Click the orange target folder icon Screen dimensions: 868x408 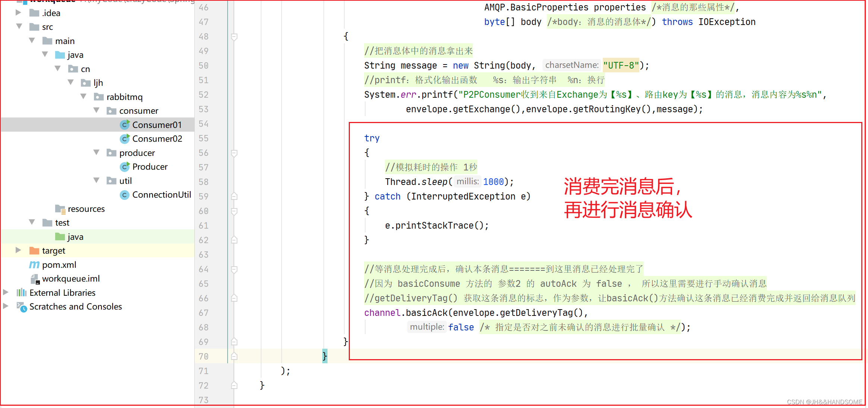click(x=34, y=251)
